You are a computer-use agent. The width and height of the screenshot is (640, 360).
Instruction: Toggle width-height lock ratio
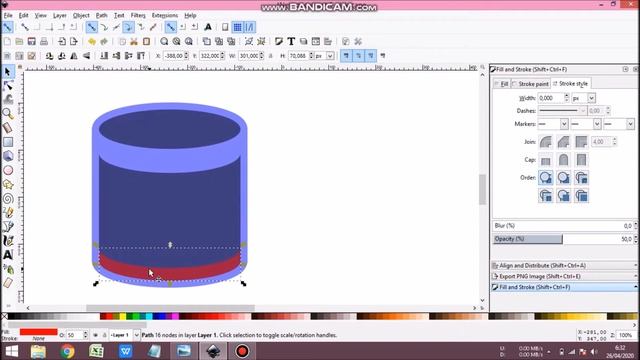point(270,56)
